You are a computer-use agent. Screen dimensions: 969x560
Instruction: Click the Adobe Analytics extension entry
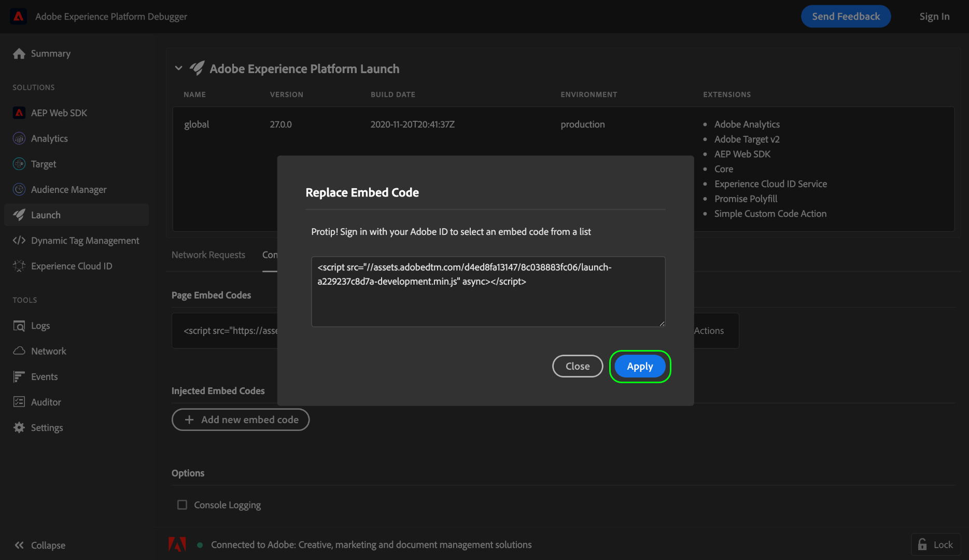(x=747, y=124)
